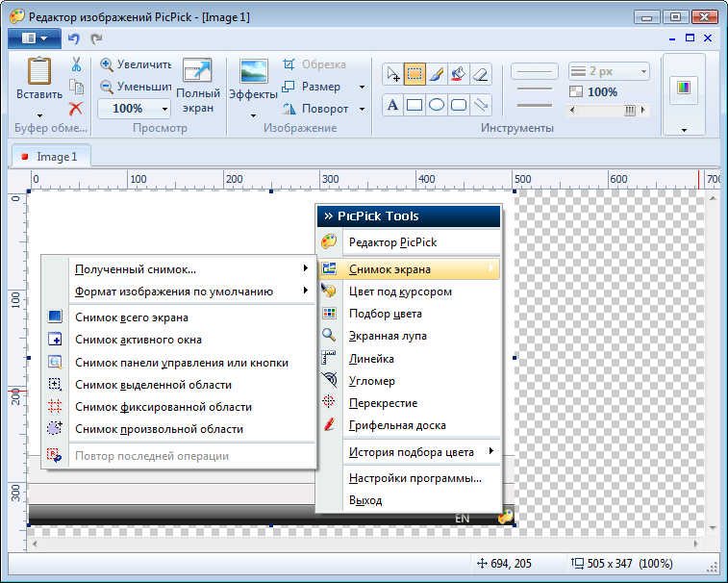Select the fill bucket tool

[x=459, y=74]
